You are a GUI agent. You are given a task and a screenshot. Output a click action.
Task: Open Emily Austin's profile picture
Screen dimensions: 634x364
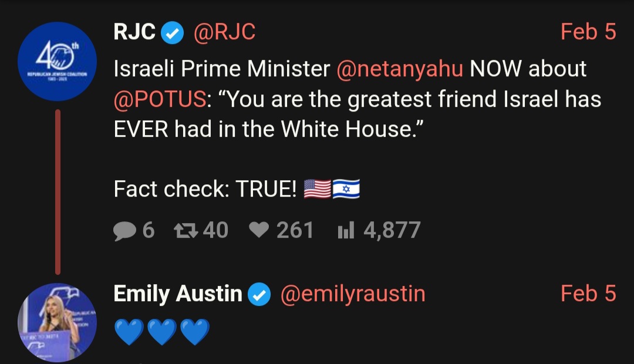[x=58, y=322]
